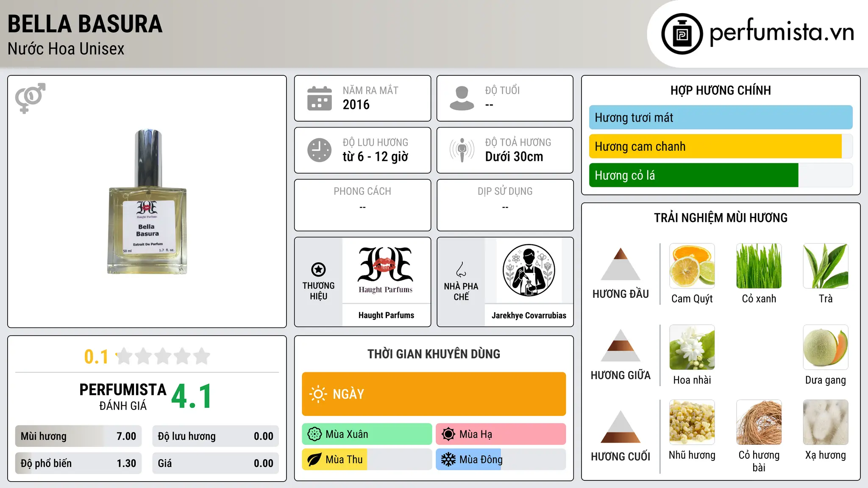Click the Mùa Hạ season bar

[x=501, y=434]
